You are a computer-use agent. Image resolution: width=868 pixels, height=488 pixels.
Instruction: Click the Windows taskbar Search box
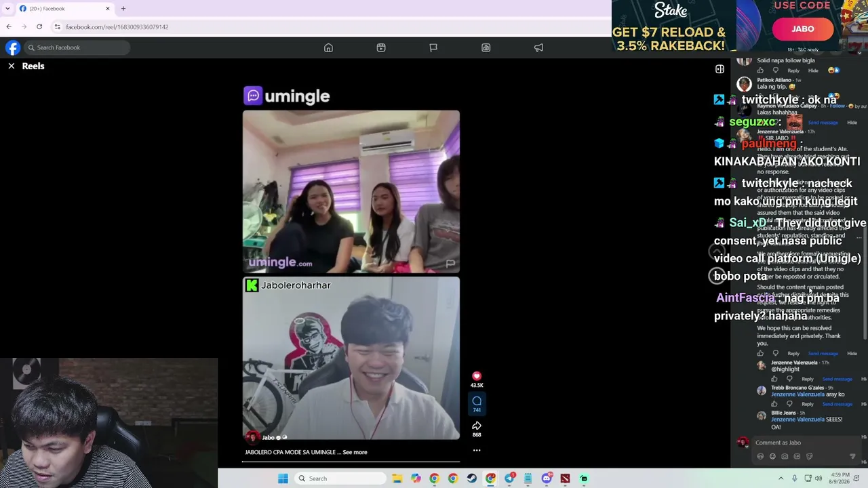(x=340, y=479)
